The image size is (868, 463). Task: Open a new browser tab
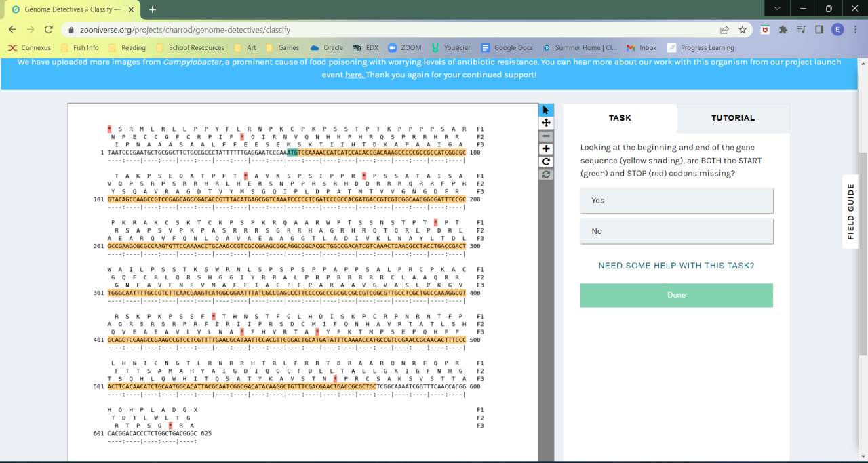[153, 9]
